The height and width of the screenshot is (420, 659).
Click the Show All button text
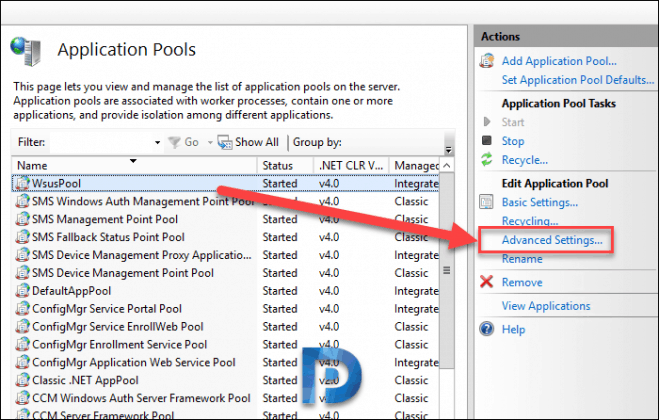(x=257, y=142)
